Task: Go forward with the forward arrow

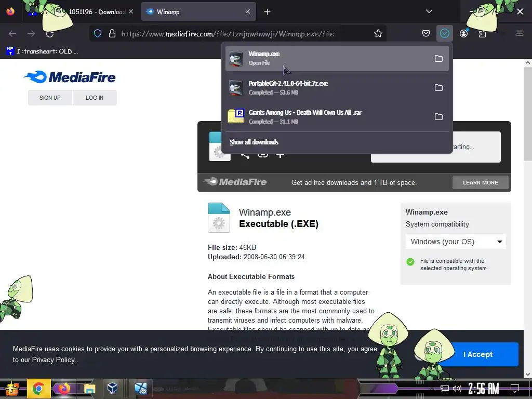Action: [x=31, y=34]
